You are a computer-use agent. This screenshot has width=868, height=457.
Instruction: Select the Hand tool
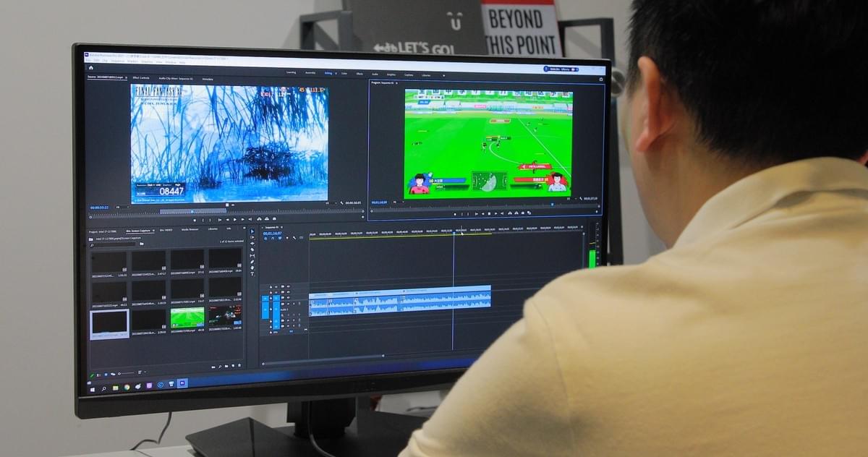(252, 268)
